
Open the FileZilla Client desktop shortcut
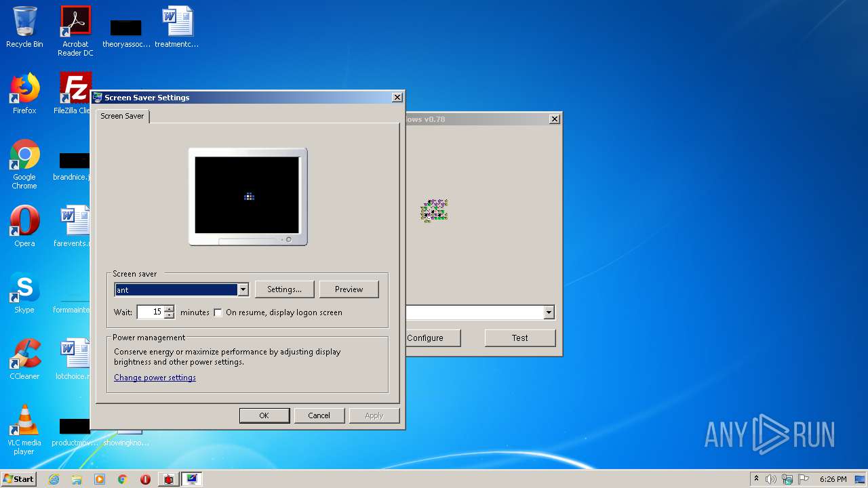(73, 94)
